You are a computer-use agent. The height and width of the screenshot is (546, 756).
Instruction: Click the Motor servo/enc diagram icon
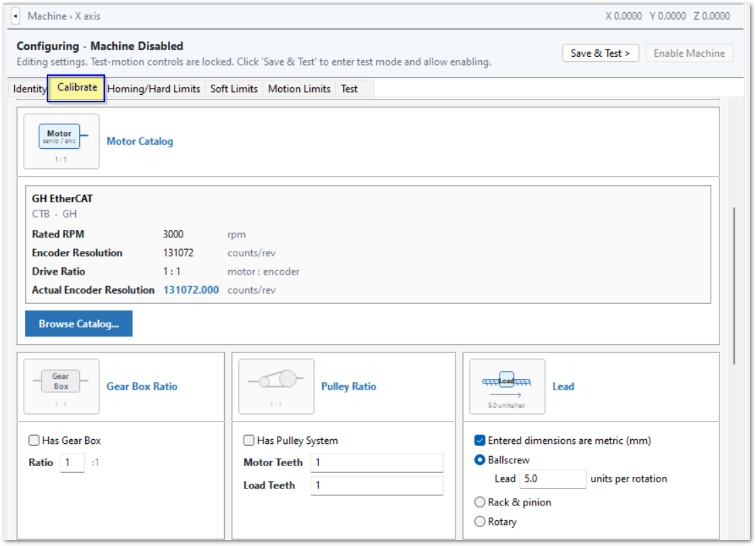coord(61,141)
